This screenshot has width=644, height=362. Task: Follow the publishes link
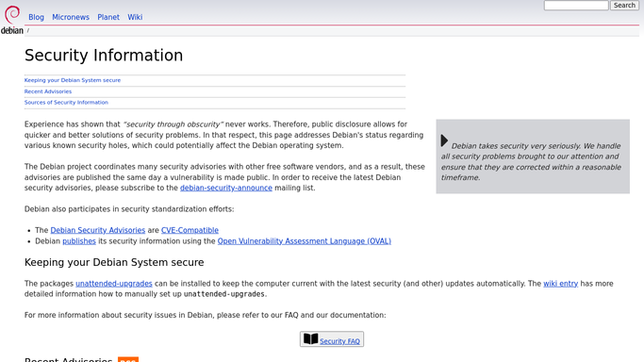tap(79, 241)
